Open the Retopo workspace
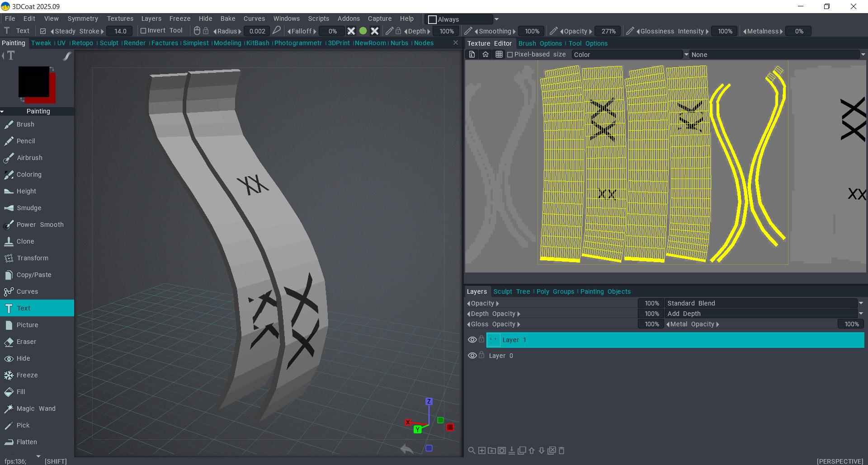Screen dimensions: 868x465 (x=82, y=43)
